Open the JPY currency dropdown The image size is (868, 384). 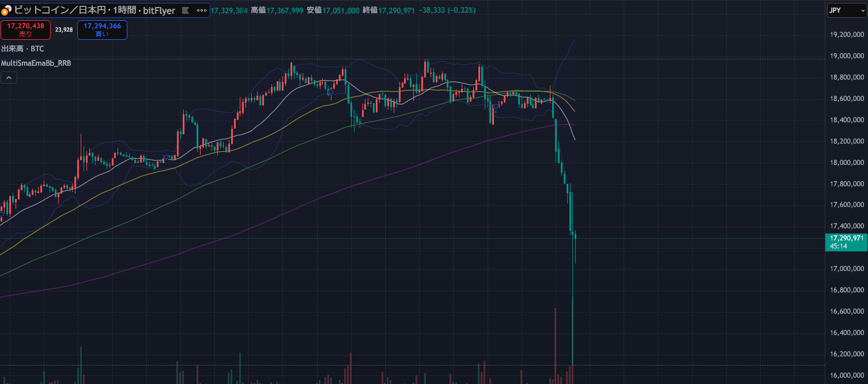click(846, 10)
